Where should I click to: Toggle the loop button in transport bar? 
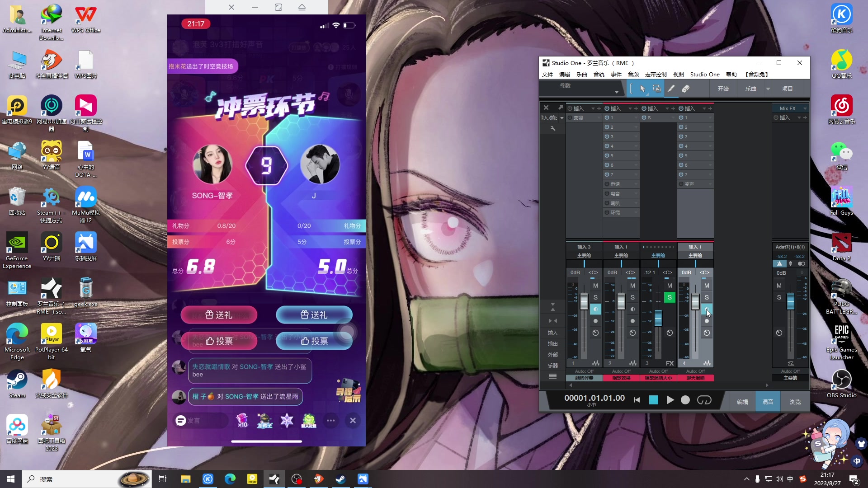pyautogui.click(x=704, y=400)
